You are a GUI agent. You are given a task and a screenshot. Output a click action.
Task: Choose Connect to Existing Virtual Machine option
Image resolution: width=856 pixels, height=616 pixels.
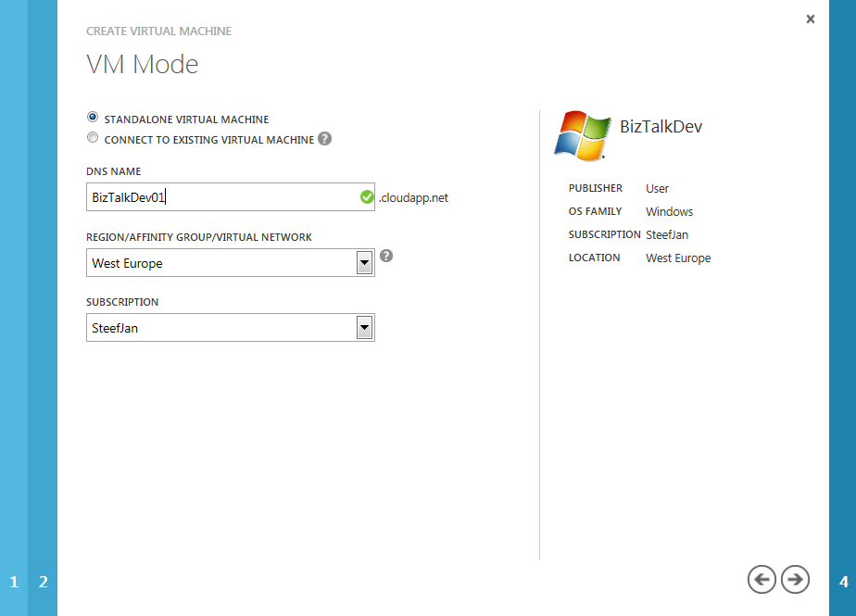pos(92,138)
